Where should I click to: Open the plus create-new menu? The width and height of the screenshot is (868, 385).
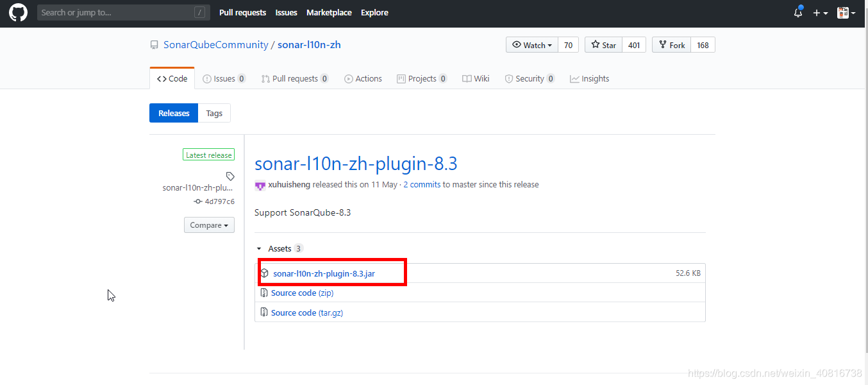click(x=820, y=13)
